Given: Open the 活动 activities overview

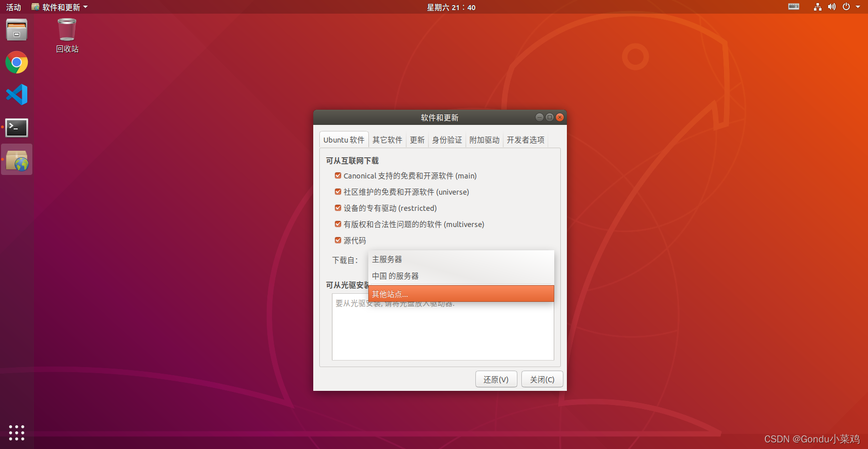Looking at the screenshot, I should click(14, 7).
